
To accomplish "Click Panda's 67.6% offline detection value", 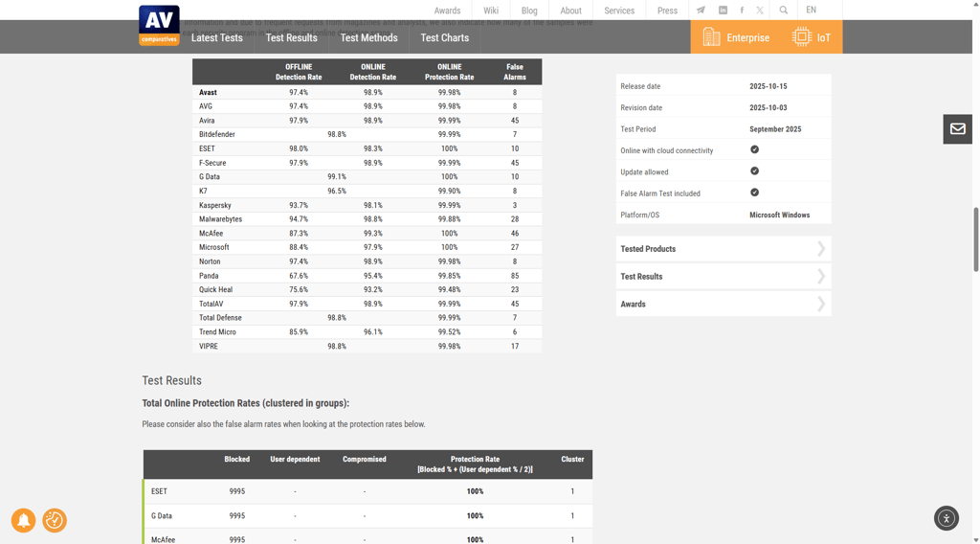I will [299, 276].
